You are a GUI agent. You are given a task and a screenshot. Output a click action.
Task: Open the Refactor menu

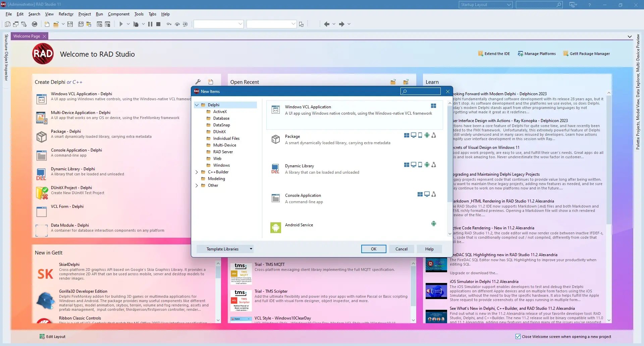click(x=66, y=14)
